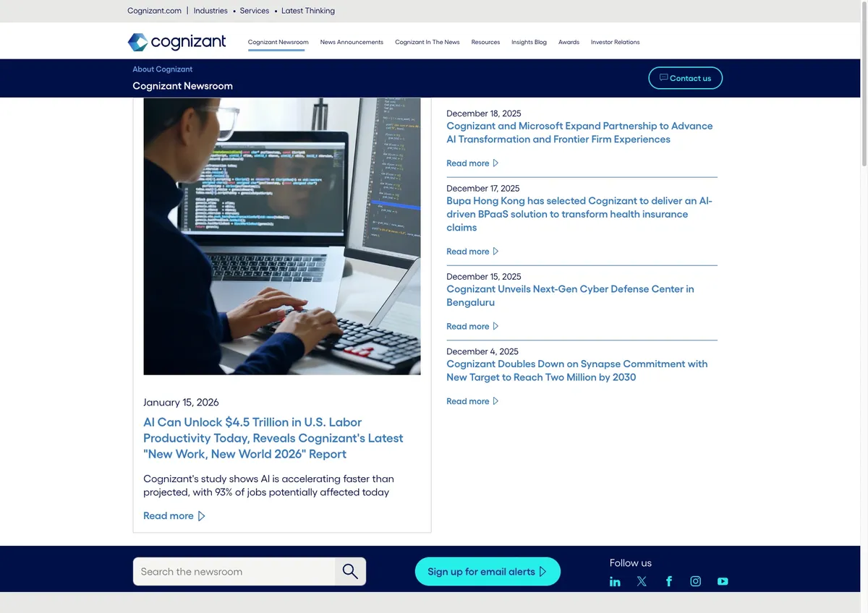Click the date December 4, 2025
Viewport: 868px width, 613px height.
[x=482, y=352]
